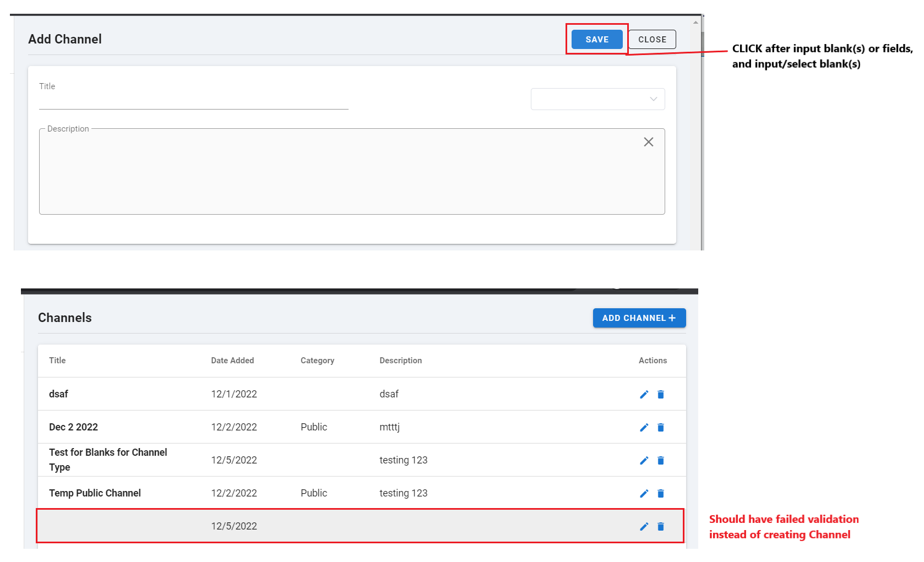Viewport: 924px width, 562px height.
Task: Delete the Dec 2 2022 channel
Action: [661, 427]
